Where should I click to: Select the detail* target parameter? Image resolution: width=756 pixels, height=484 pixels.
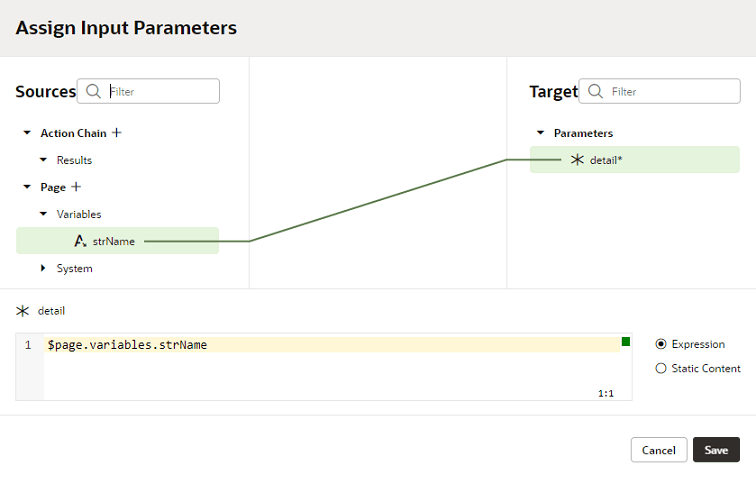606,160
